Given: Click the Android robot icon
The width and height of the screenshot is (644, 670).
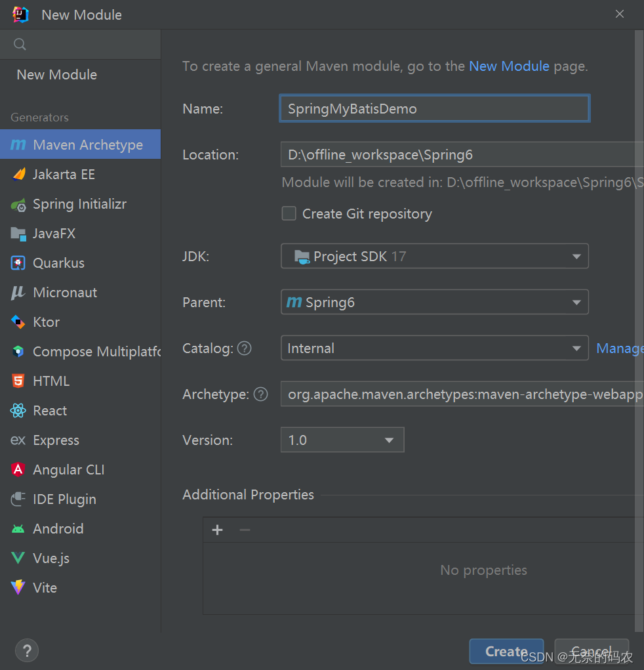Looking at the screenshot, I should 18,529.
